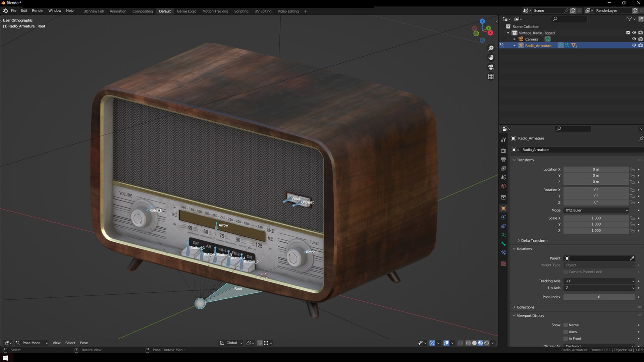Open the Tracking Axis dropdown
This screenshot has height=362, width=644.
[599, 281]
